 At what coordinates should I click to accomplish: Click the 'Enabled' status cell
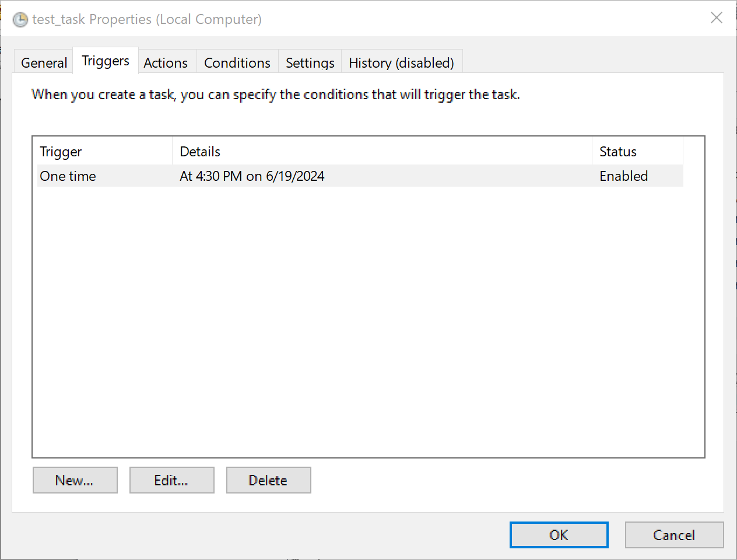623,176
